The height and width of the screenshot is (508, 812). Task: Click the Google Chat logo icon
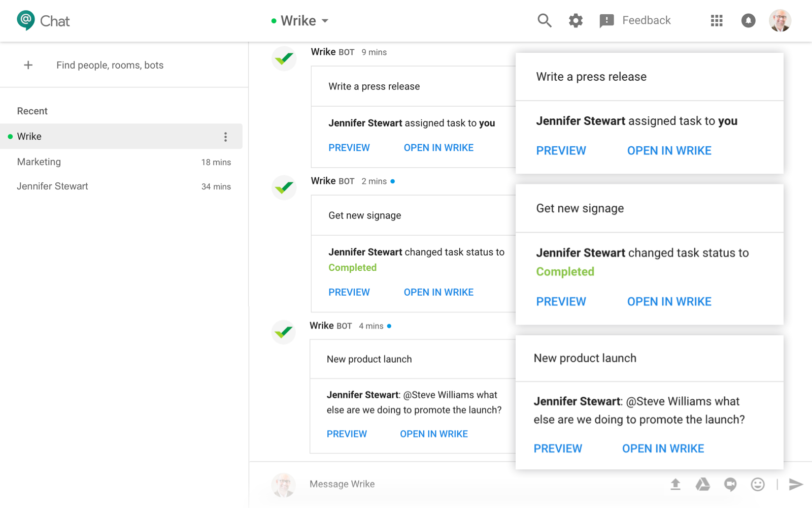click(26, 20)
